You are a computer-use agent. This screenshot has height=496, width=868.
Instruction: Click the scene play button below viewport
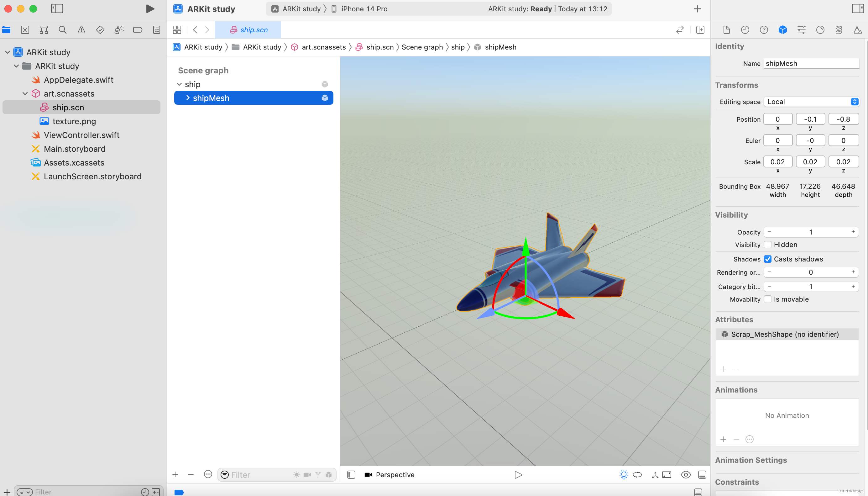coord(518,475)
